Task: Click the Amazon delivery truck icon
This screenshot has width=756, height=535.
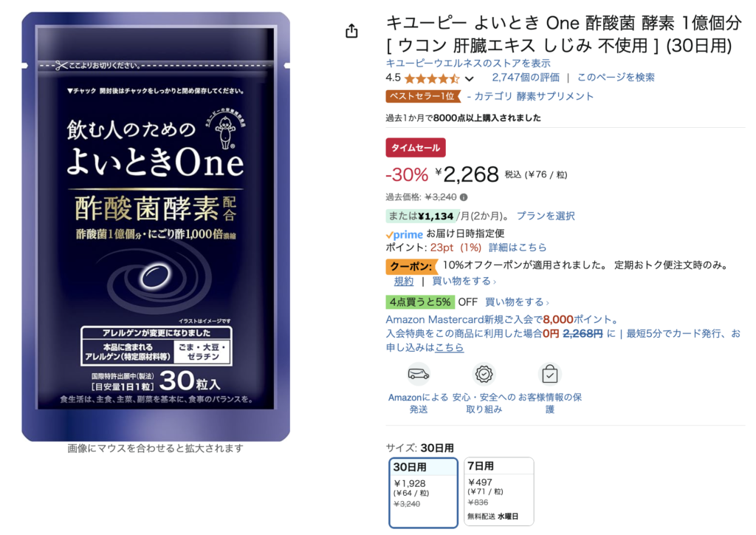Action: point(419,374)
